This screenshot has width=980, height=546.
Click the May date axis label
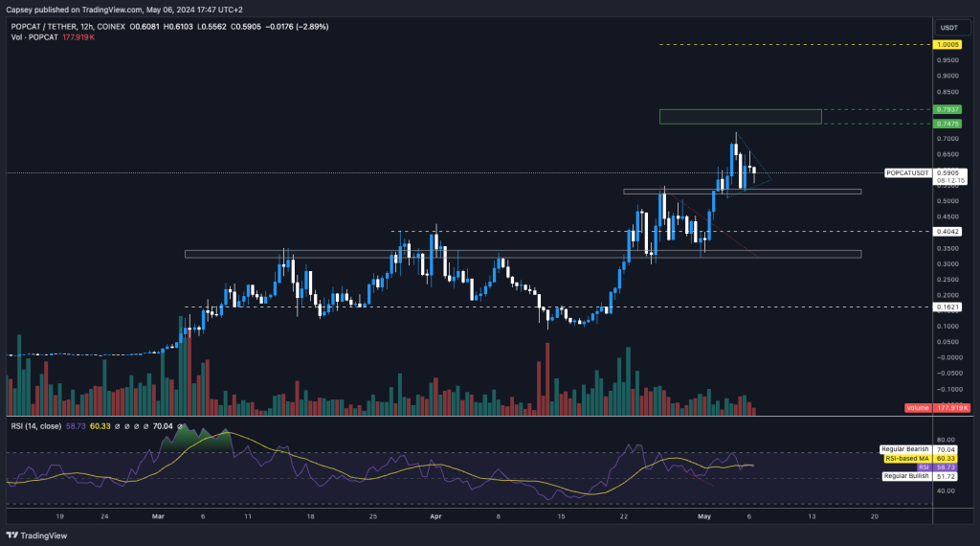(x=704, y=516)
